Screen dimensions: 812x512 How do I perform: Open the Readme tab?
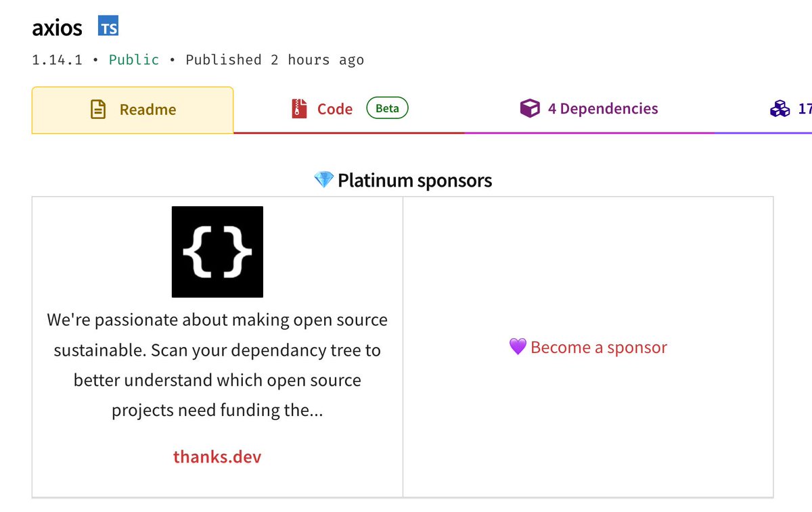coord(133,110)
